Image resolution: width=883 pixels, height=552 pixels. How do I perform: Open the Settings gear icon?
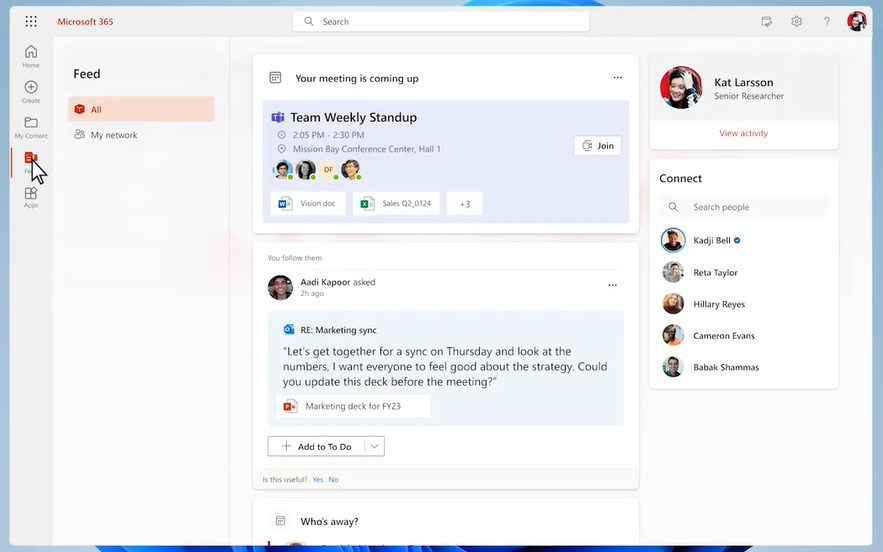pyautogui.click(x=796, y=21)
